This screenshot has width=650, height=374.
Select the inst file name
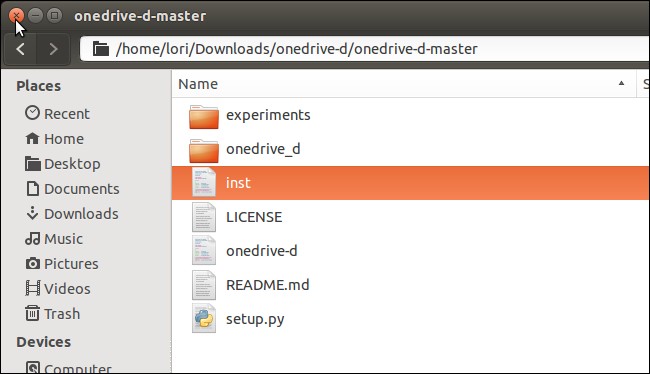click(x=238, y=183)
